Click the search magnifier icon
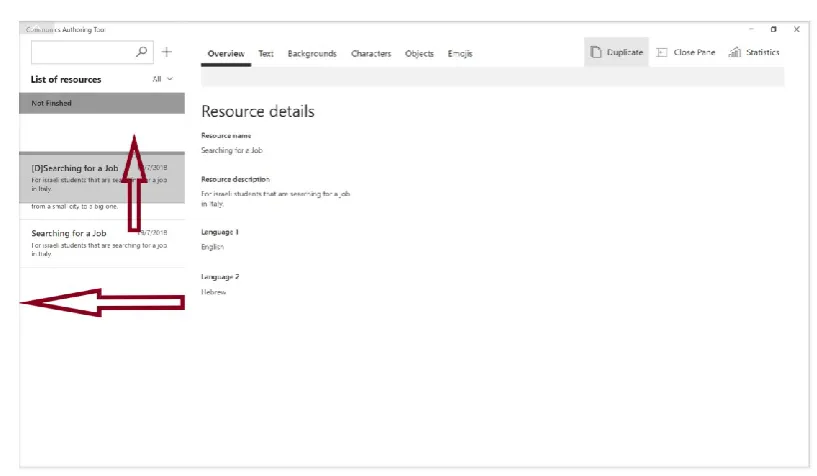This screenshot has width=817, height=476. click(x=142, y=52)
